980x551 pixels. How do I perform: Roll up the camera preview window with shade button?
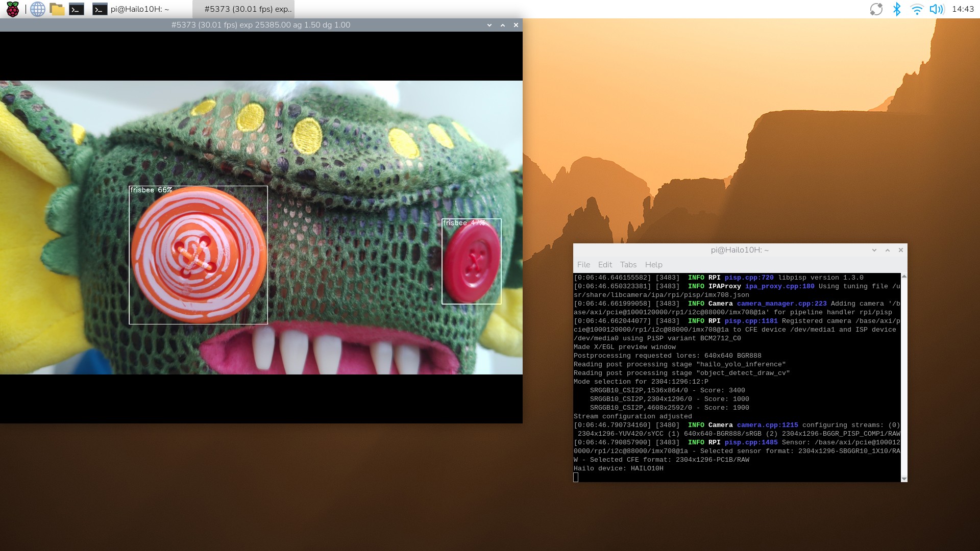tap(502, 24)
